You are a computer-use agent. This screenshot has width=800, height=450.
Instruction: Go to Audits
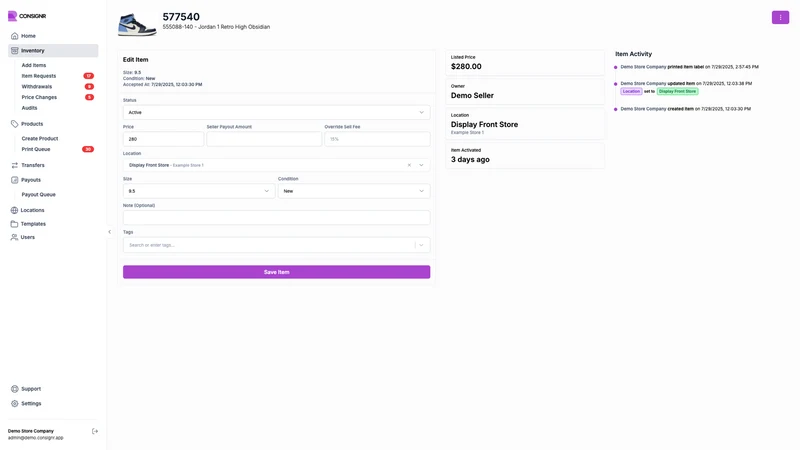[x=29, y=108]
